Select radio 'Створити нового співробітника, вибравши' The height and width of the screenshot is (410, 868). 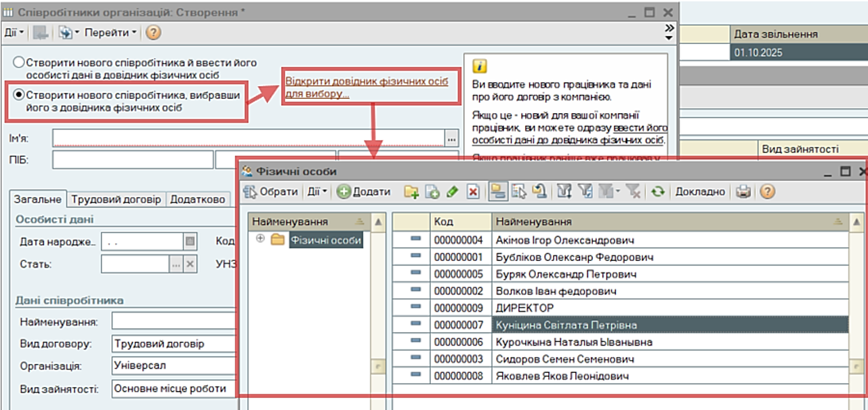[x=19, y=95]
